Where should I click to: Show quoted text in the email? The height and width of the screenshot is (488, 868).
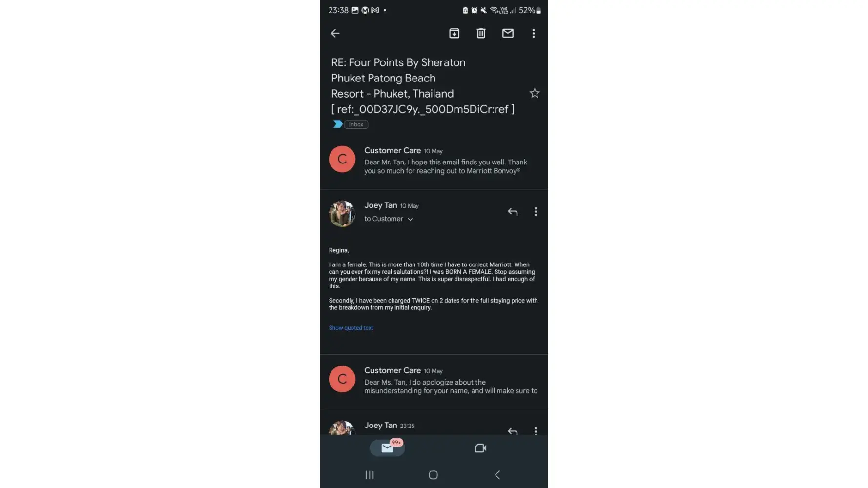[x=351, y=328]
